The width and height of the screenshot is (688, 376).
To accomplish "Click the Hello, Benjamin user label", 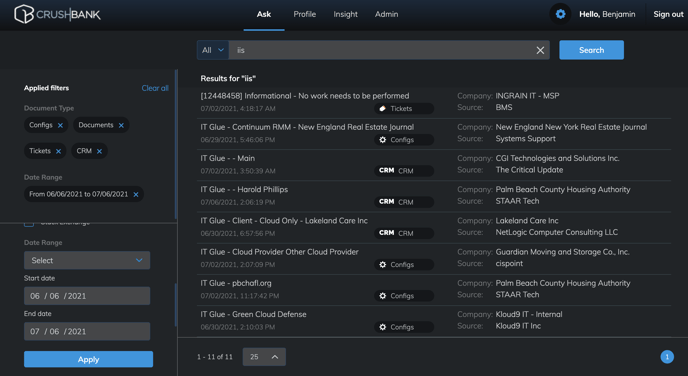I will 607,14.
